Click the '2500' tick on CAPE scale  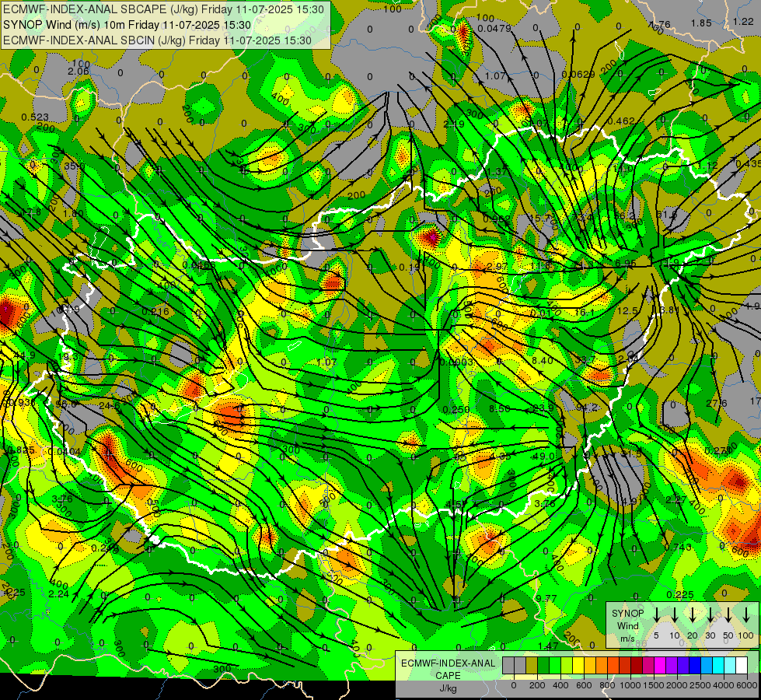pos(700,685)
